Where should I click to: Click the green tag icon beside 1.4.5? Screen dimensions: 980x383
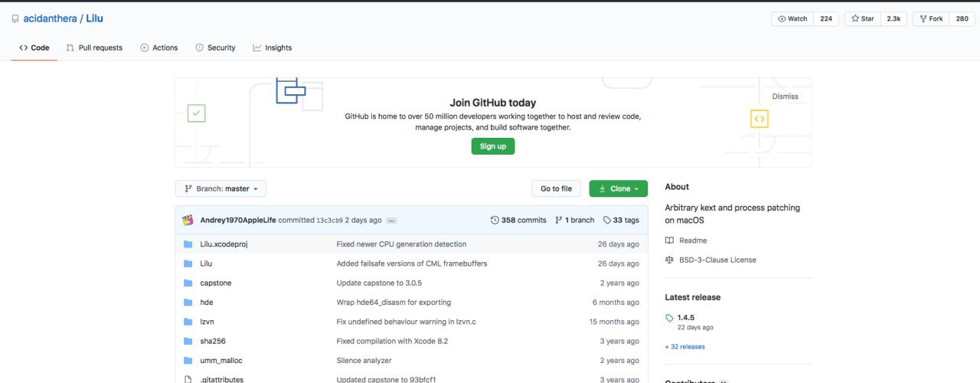(x=670, y=318)
